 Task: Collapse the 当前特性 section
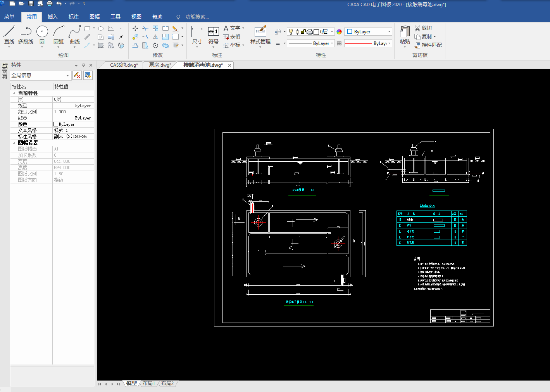14,93
